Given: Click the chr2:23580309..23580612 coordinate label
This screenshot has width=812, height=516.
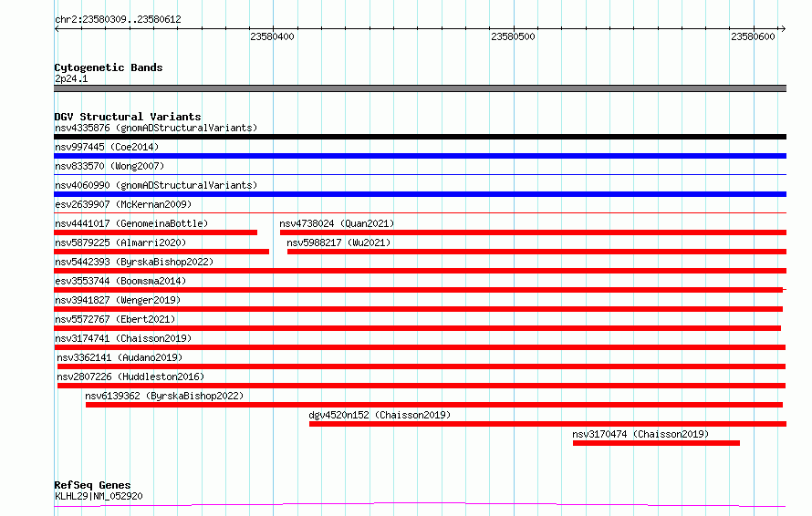Looking at the screenshot, I should tap(118, 20).
